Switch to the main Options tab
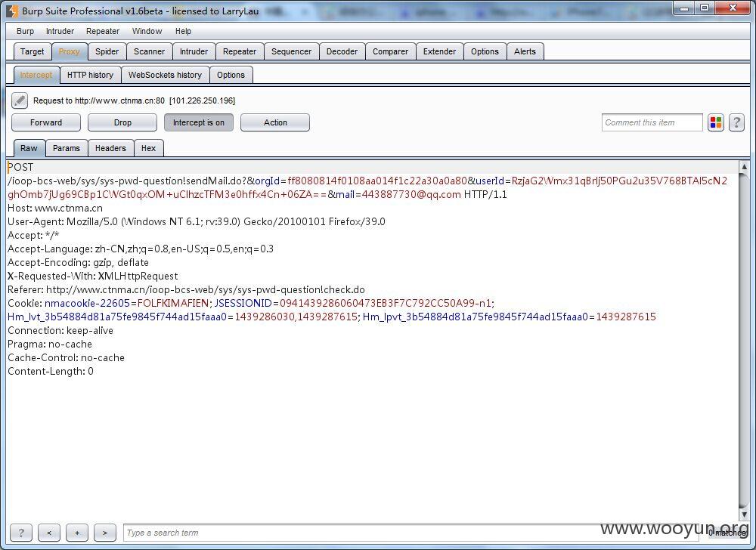This screenshot has height=550, width=756. click(485, 51)
